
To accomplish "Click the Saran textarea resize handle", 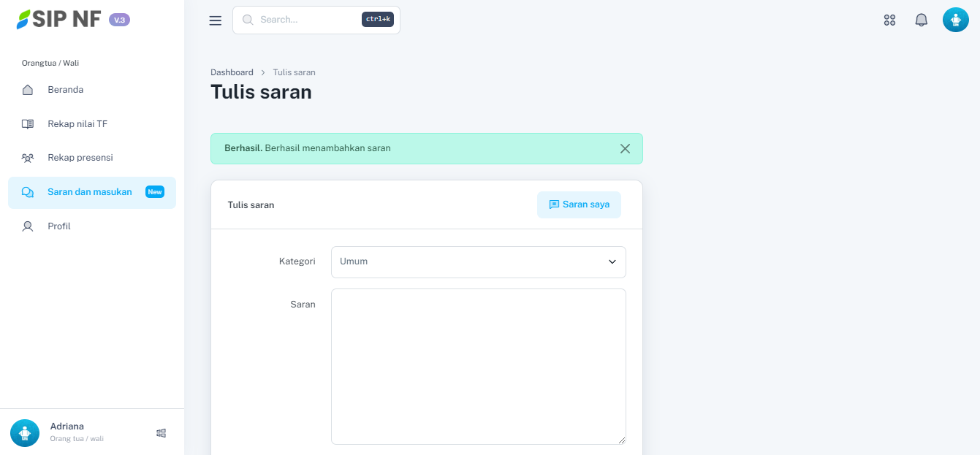I will point(622,440).
